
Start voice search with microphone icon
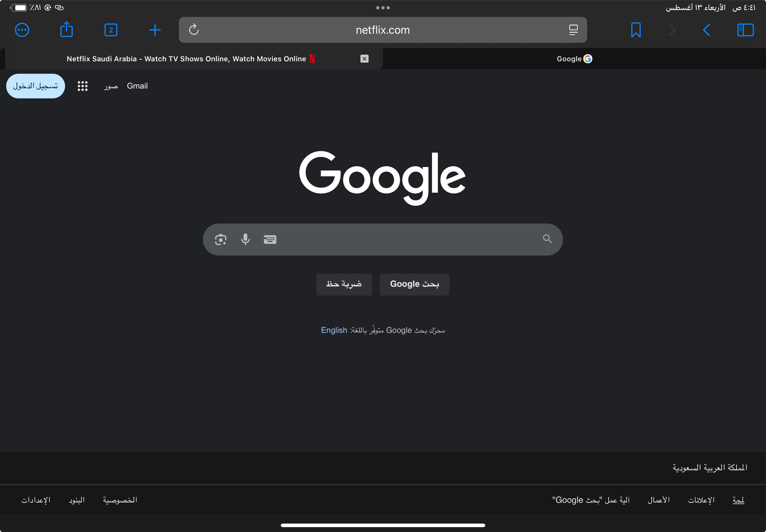point(245,239)
